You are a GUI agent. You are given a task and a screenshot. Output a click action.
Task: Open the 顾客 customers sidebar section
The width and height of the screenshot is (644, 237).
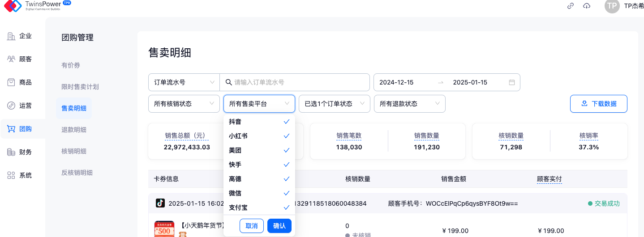tap(20, 59)
